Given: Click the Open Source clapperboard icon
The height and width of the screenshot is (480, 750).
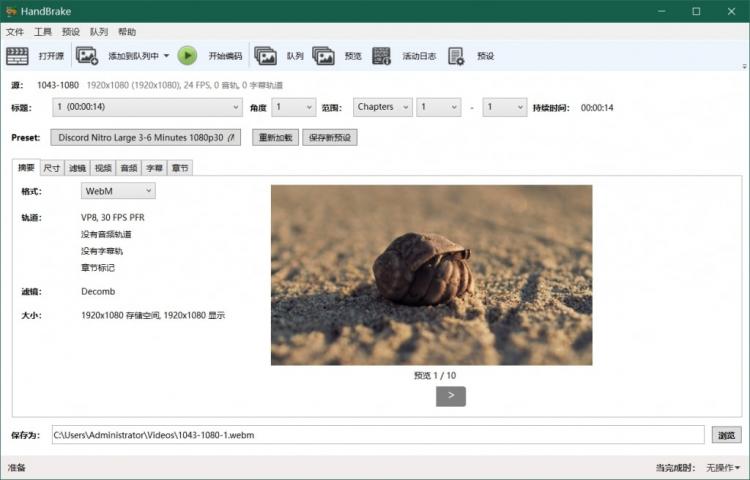Looking at the screenshot, I should [x=17, y=56].
